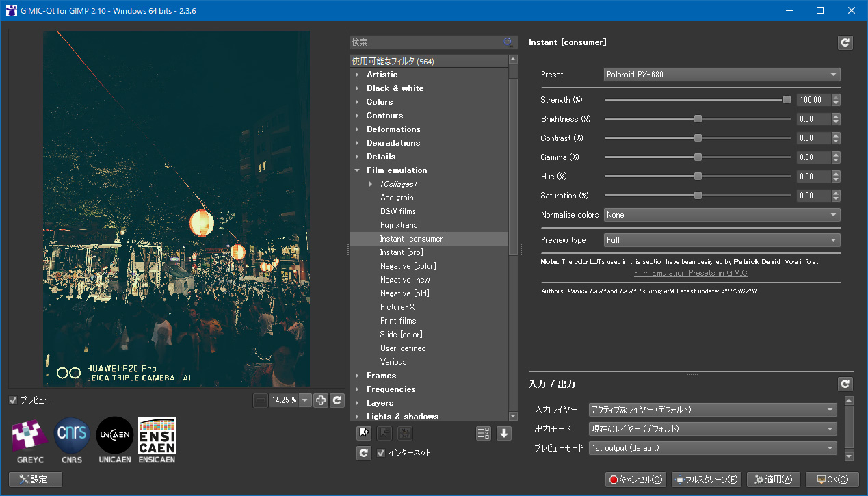This screenshot has width=868, height=496.
Task: Click the OK(O) button
Action: tap(832, 480)
